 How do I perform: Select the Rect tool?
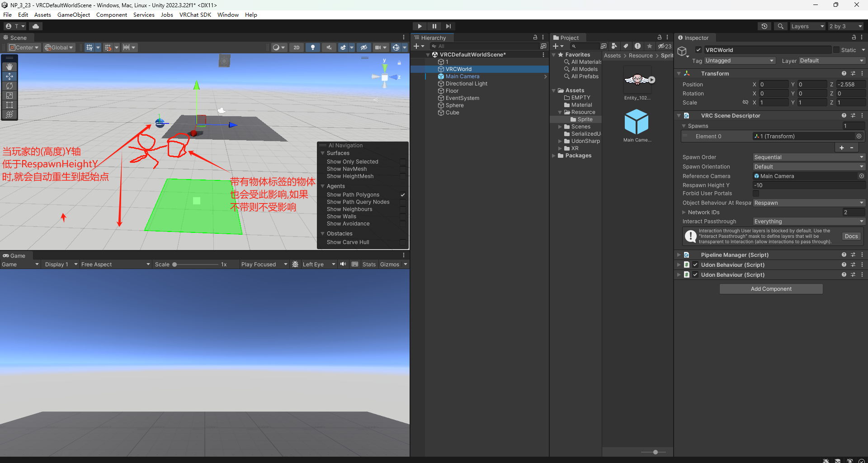[9, 105]
